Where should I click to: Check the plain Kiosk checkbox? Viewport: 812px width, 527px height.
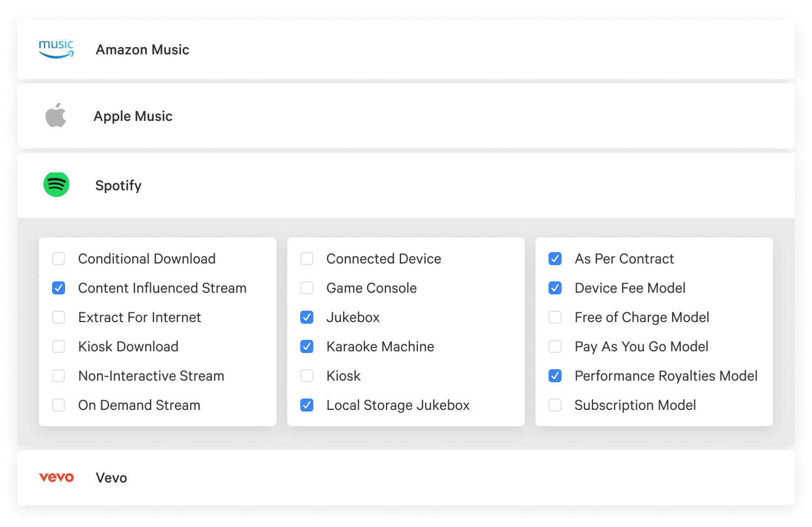(307, 376)
